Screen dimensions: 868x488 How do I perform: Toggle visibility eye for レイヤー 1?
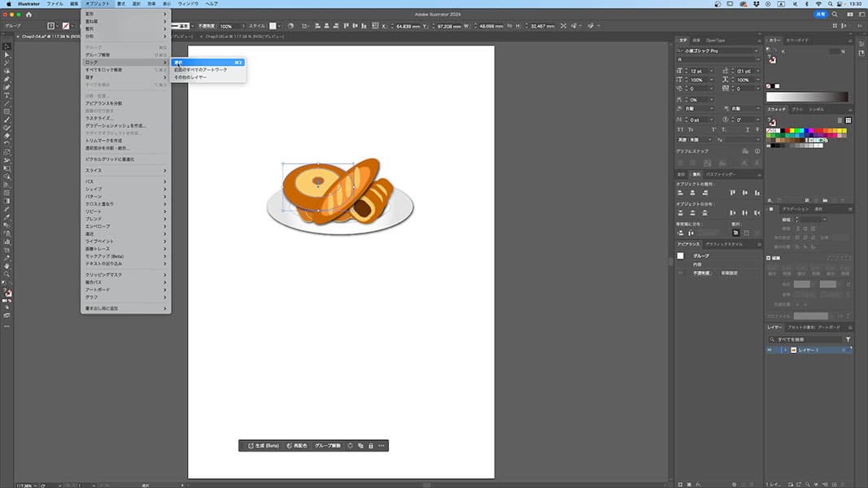(x=770, y=350)
